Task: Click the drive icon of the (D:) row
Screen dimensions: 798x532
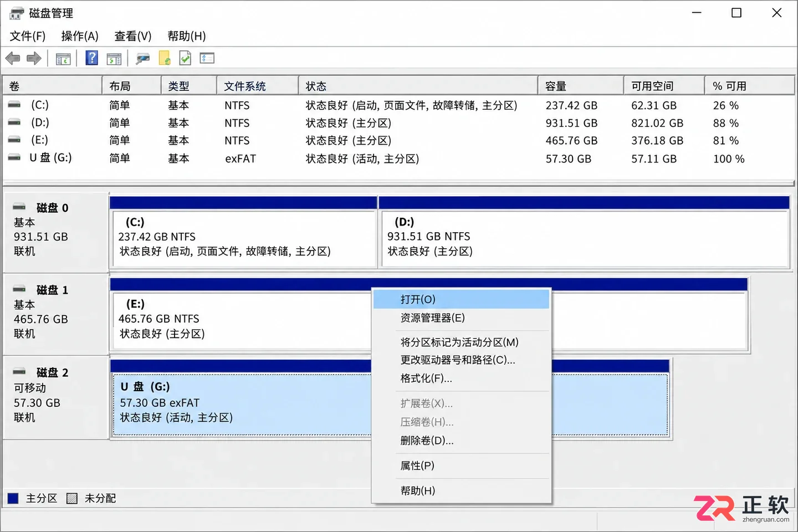Action: click(14, 122)
